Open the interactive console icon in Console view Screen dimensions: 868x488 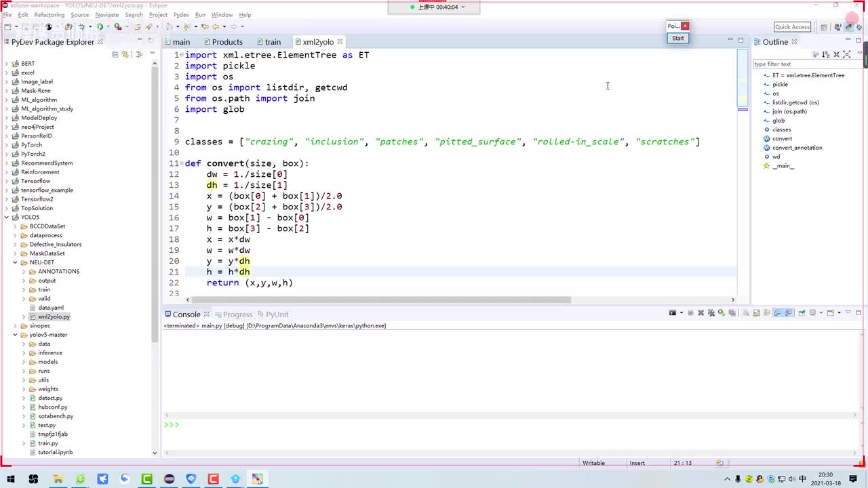pyautogui.click(x=673, y=313)
